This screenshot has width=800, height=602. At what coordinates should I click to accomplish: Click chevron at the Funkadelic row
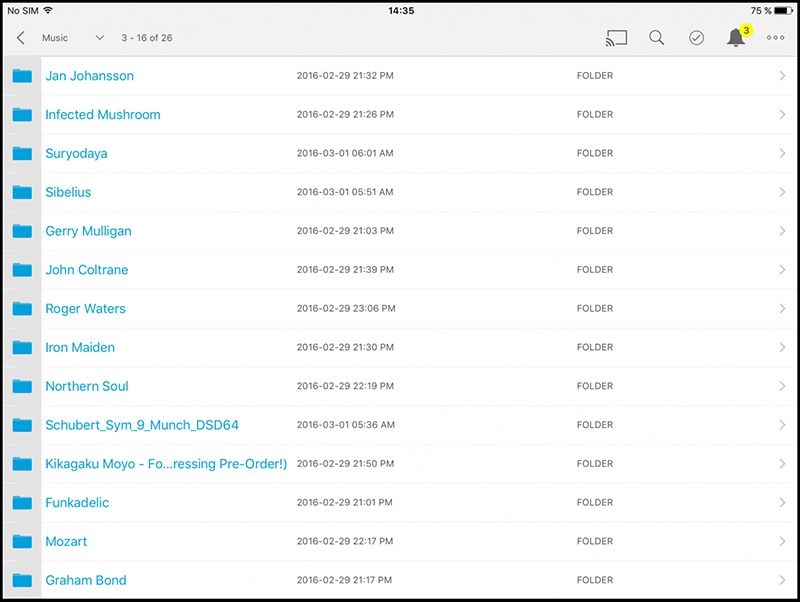click(x=782, y=502)
